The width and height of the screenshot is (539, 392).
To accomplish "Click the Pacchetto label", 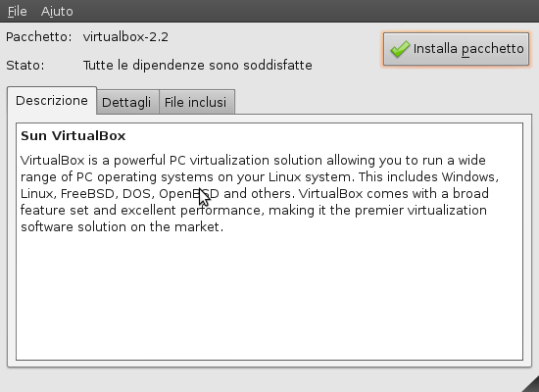I will (39, 37).
